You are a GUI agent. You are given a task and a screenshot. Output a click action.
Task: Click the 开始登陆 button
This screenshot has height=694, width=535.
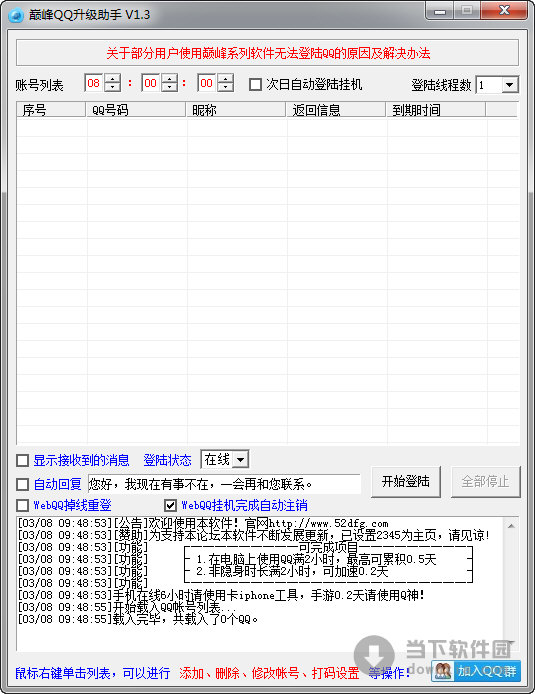tap(406, 482)
